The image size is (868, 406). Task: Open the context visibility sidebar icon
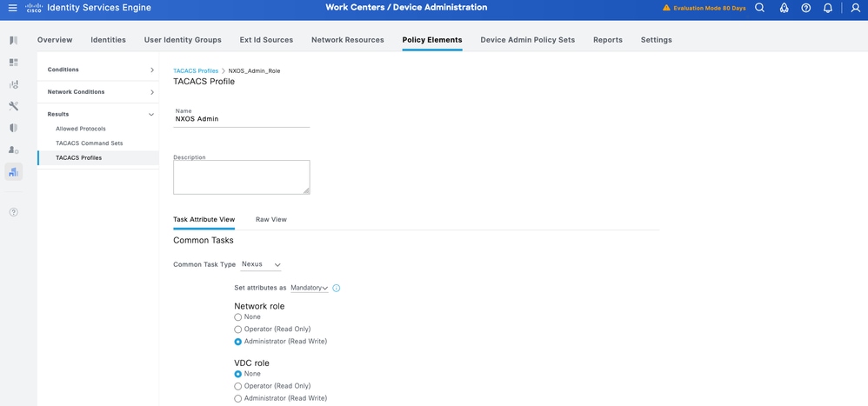click(14, 84)
